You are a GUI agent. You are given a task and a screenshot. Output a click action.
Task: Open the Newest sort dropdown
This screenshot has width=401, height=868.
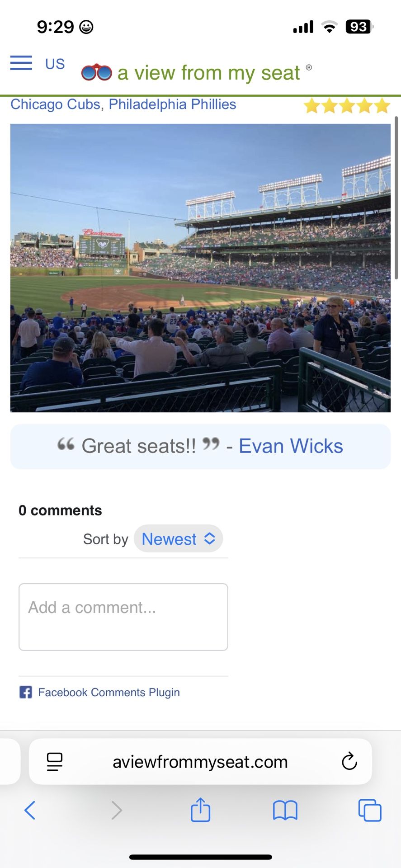point(178,538)
